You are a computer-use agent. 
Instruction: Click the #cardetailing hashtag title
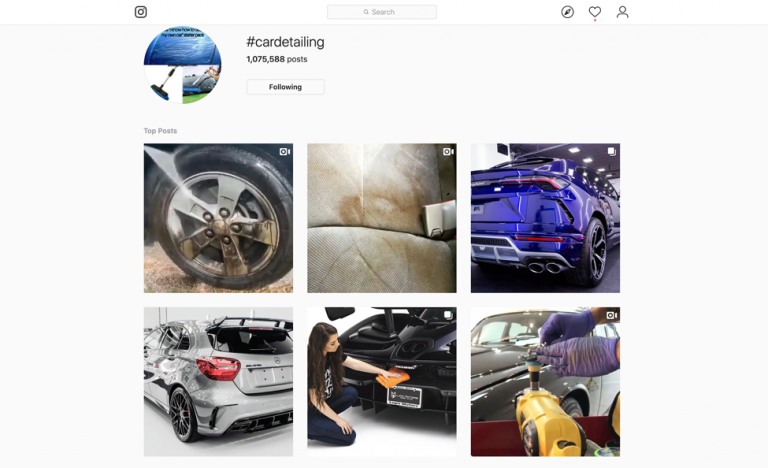pyautogui.click(x=285, y=42)
